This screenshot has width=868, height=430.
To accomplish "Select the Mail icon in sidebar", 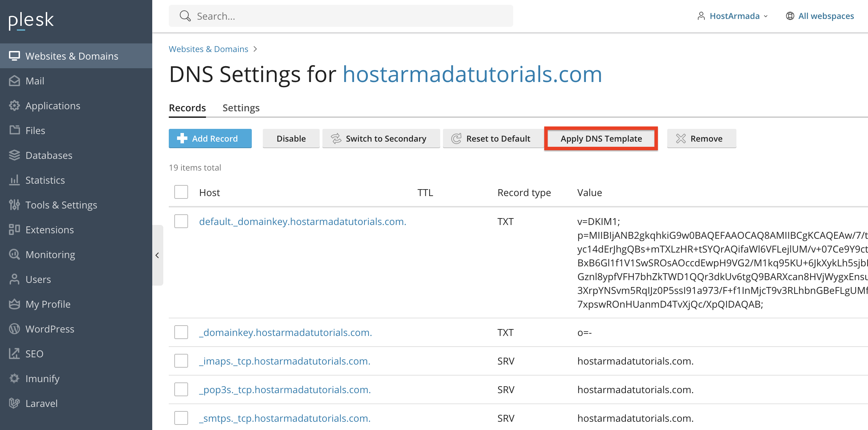I will pyautogui.click(x=14, y=81).
